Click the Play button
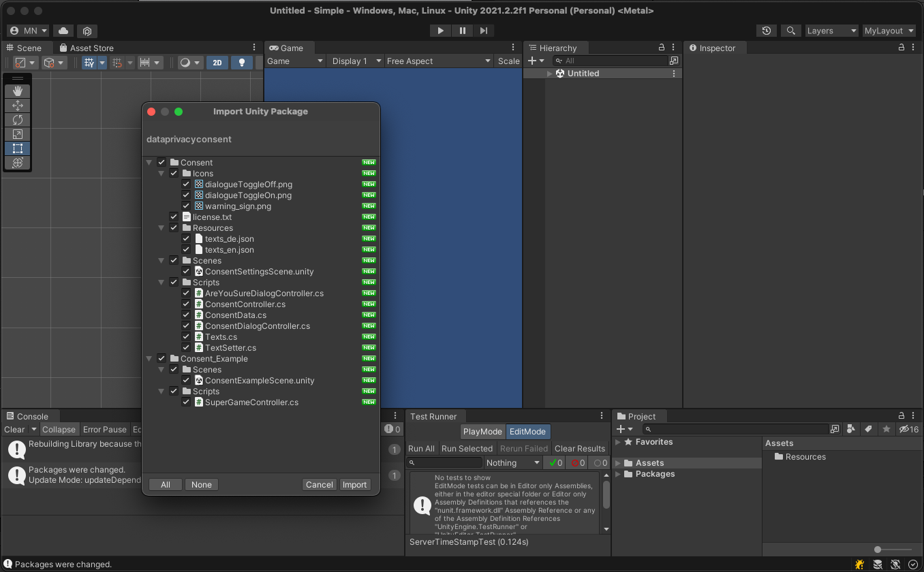924x572 pixels. pyautogui.click(x=441, y=31)
